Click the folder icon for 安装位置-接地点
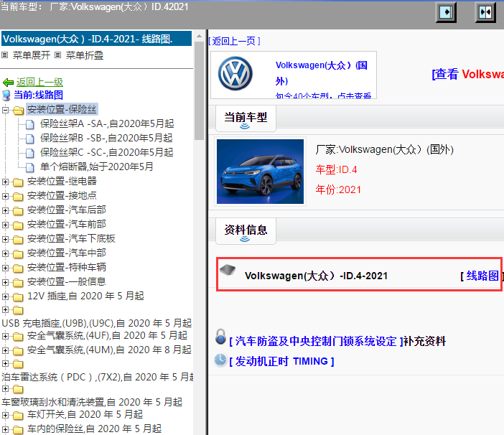The height and width of the screenshot is (435, 504). pos(18,196)
